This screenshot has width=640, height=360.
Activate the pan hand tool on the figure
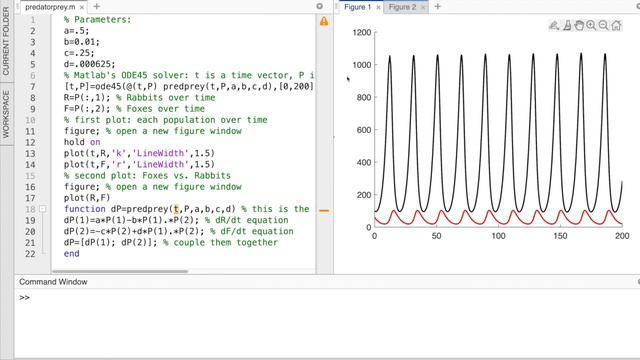[x=579, y=26]
